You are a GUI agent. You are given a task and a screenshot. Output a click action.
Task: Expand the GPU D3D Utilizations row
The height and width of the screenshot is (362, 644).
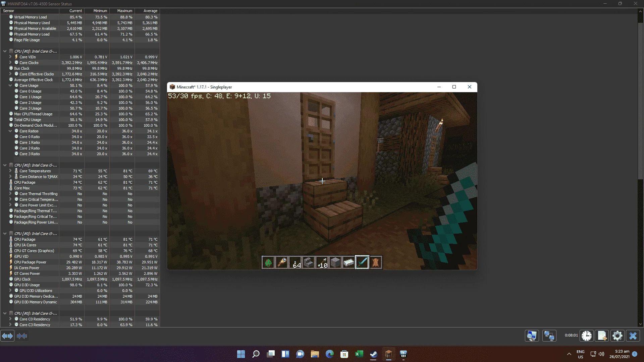(10, 291)
